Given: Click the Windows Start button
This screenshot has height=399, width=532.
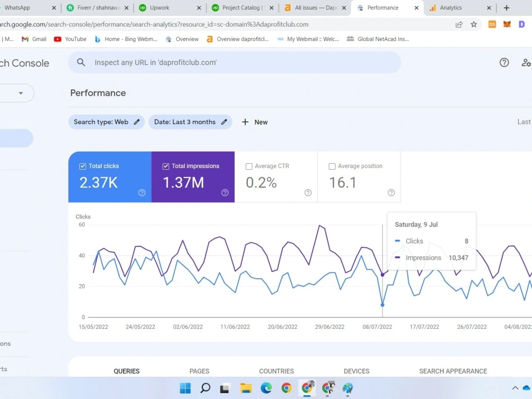Looking at the screenshot, I should pos(185,388).
